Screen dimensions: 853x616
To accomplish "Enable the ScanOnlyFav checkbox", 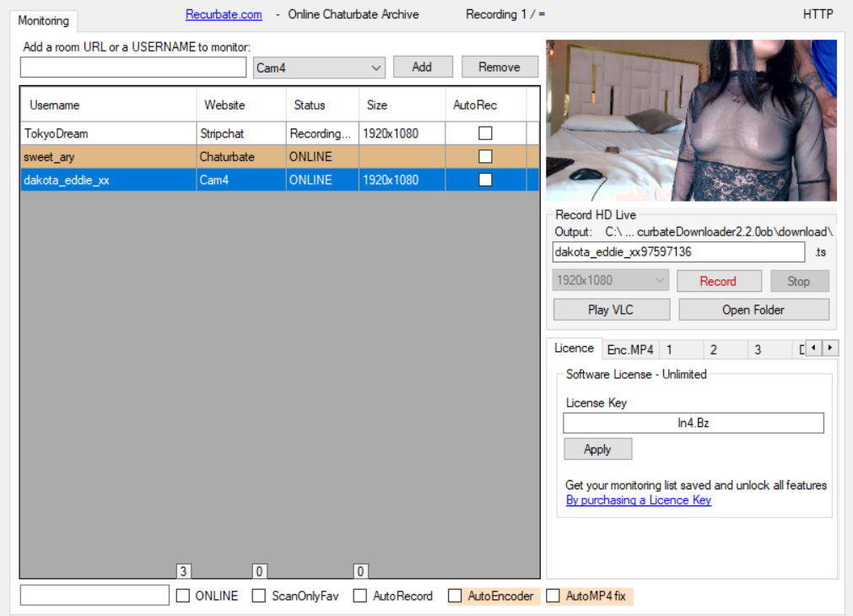I will 259,596.
